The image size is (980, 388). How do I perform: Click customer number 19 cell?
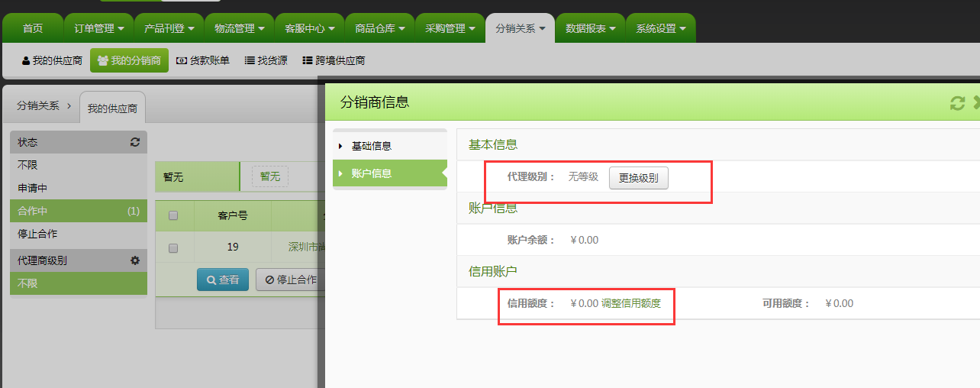[x=233, y=247]
